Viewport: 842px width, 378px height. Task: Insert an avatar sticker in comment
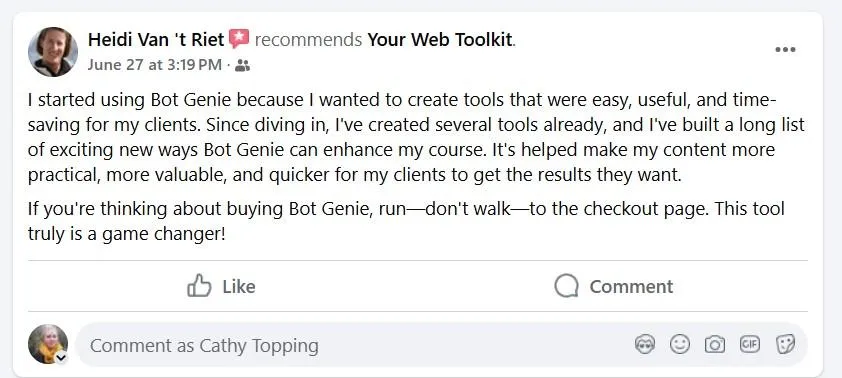point(645,344)
